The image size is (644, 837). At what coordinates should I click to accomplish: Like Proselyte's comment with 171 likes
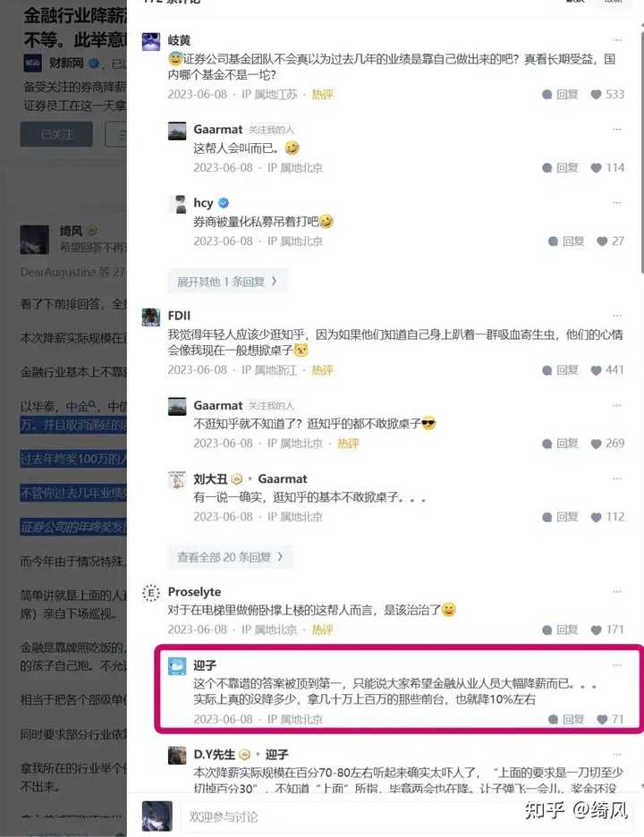click(607, 630)
